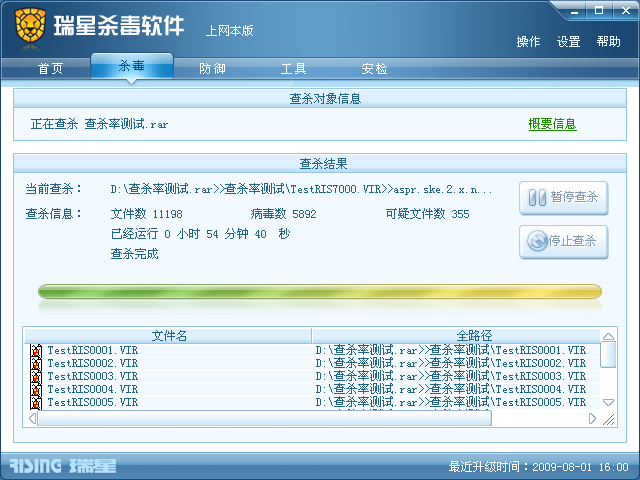Screen dimensions: 640x480
Task: Click virus icon beside TestRIS0002.VIR
Action: (x=36, y=364)
